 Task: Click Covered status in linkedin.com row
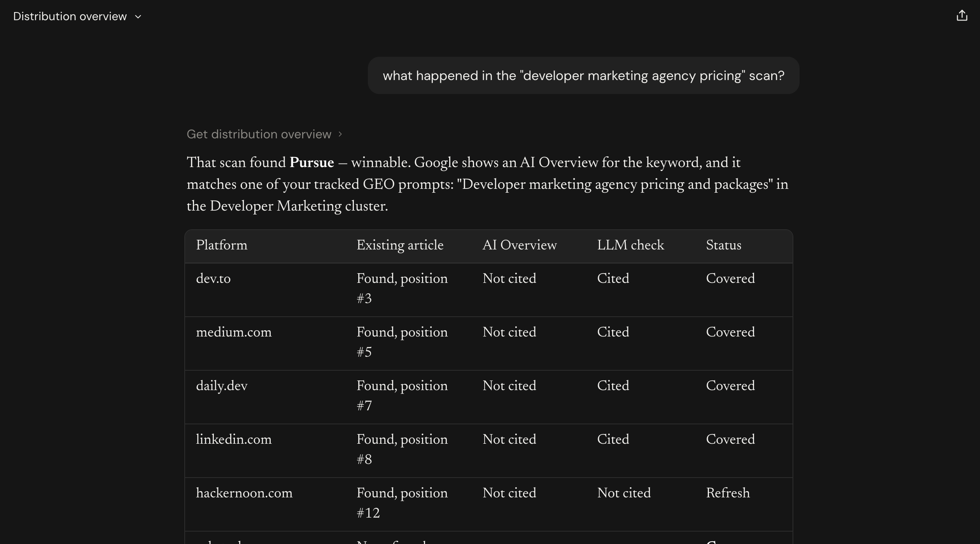730,439
